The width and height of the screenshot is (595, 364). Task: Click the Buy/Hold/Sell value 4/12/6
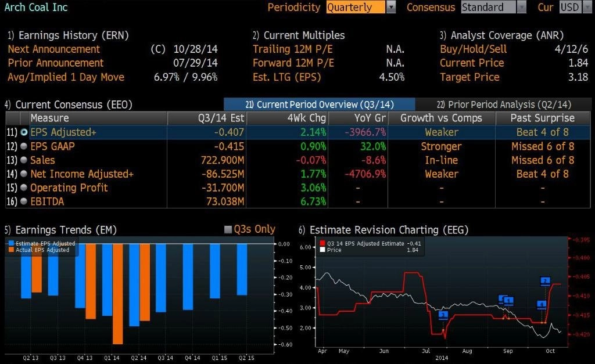click(x=571, y=49)
